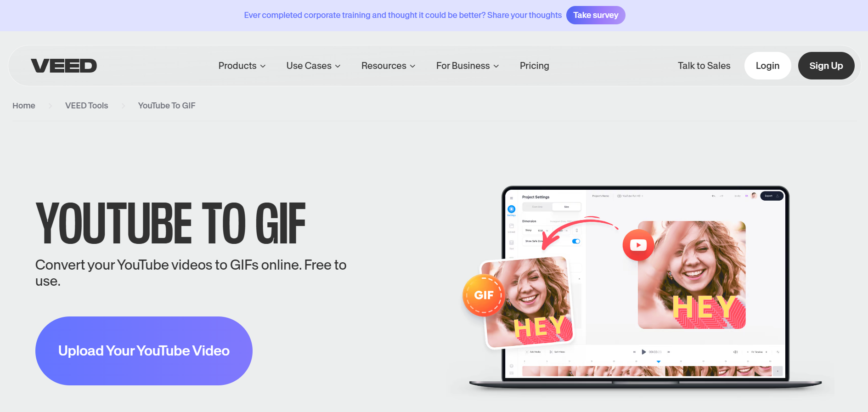Click the timeline filmstrip in the mockup
The width and height of the screenshot is (868, 412).
[648, 371]
